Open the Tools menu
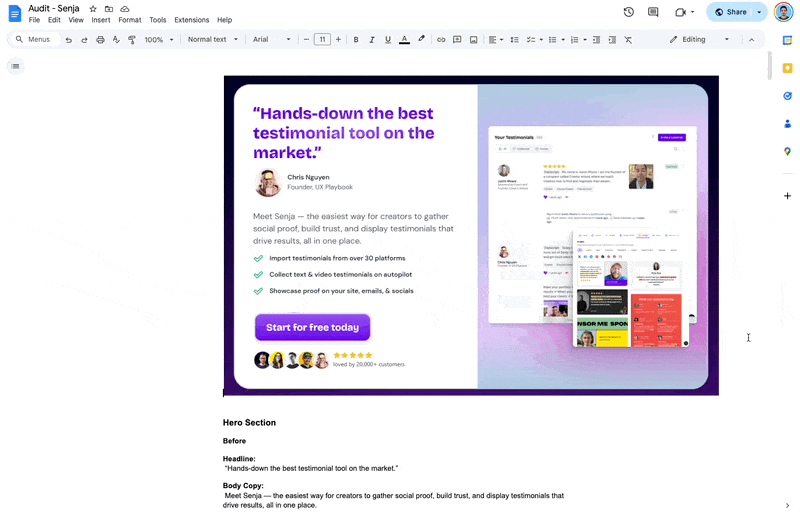 coord(158,20)
